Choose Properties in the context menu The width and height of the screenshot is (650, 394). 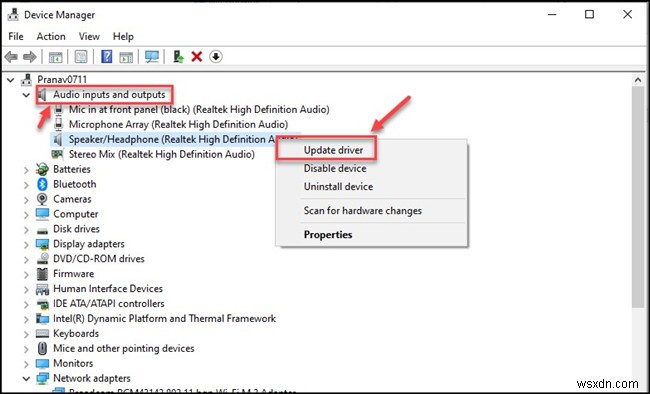click(328, 235)
